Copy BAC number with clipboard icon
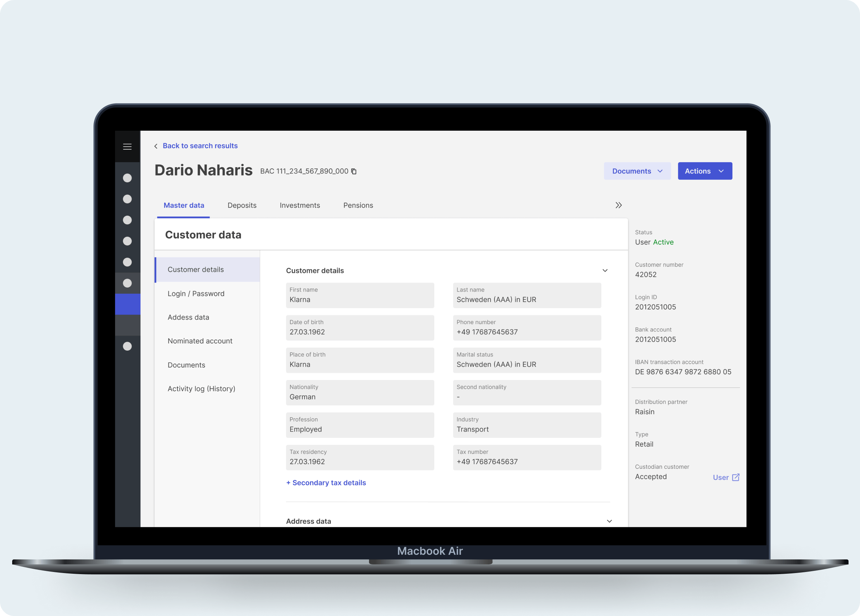The width and height of the screenshot is (860, 616). (354, 171)
